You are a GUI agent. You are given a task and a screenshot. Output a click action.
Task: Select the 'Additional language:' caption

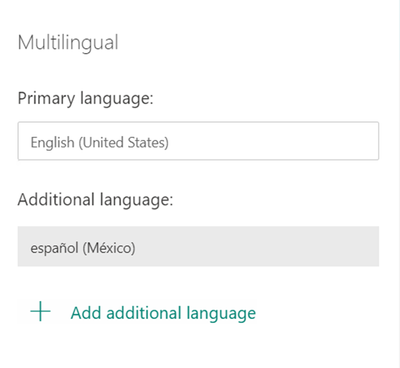point(95,200)
